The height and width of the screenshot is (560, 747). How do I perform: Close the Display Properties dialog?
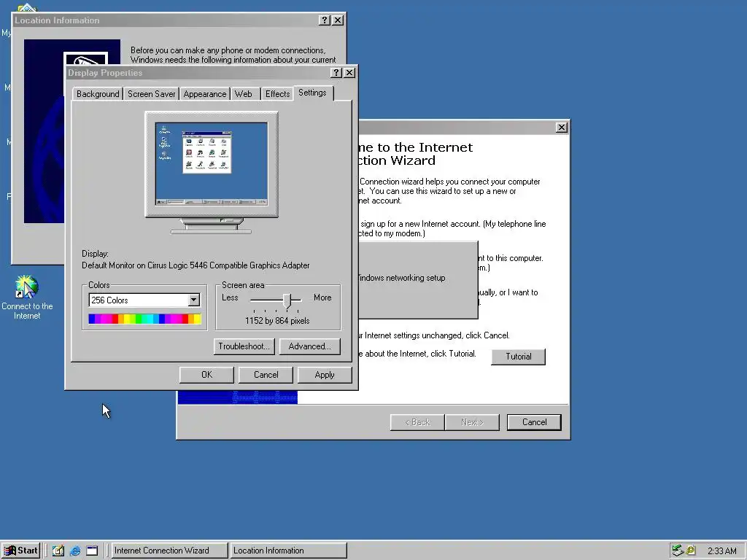point(349,72)
